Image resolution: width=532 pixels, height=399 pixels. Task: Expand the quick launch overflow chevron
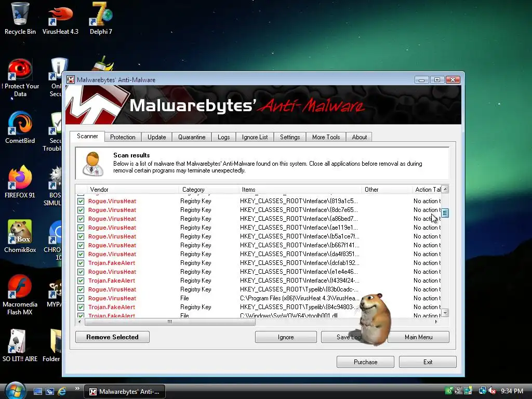[77, 389]
